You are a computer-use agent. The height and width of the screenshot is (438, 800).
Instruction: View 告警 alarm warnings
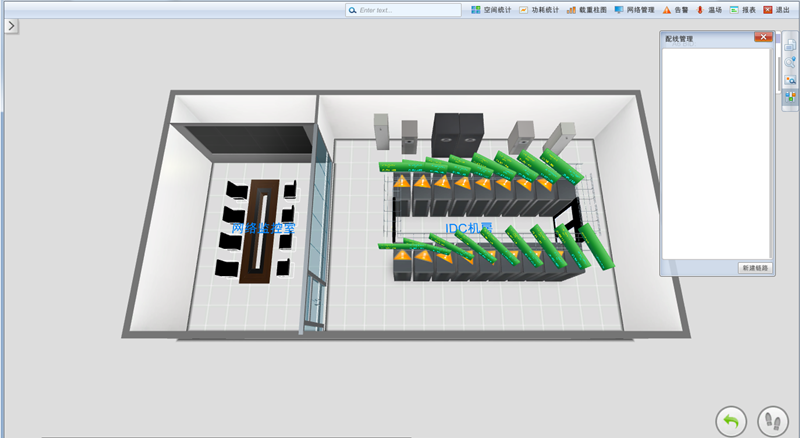tap(676, 10)
